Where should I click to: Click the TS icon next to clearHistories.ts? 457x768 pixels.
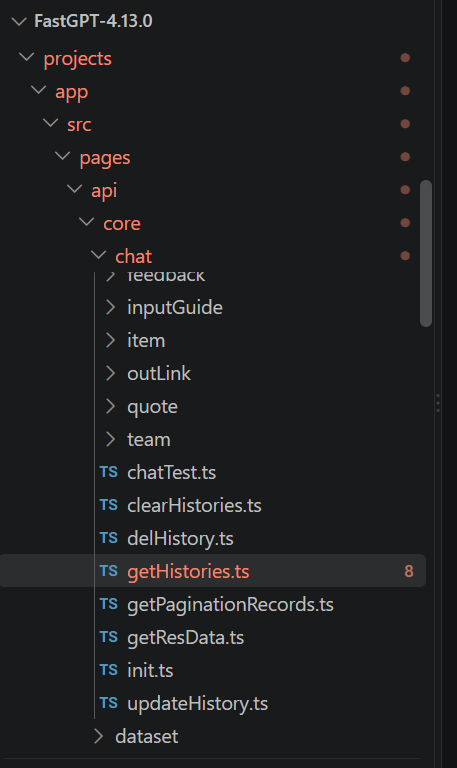click(x=109, y=505)
